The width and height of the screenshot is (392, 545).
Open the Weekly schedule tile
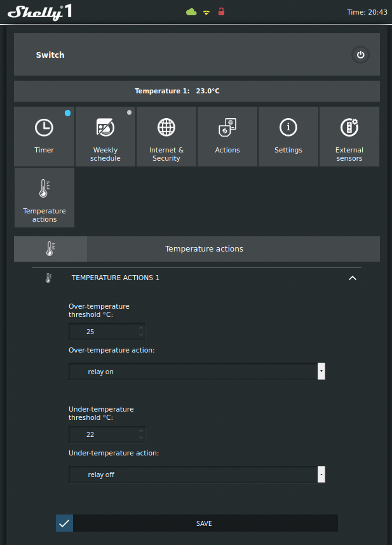pos(105,136)
